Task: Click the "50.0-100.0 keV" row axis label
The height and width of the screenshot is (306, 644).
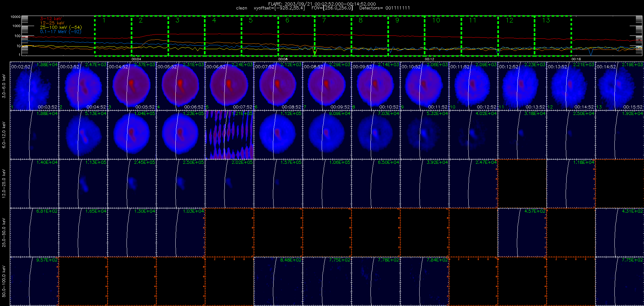Action: [x=4, y=281]
